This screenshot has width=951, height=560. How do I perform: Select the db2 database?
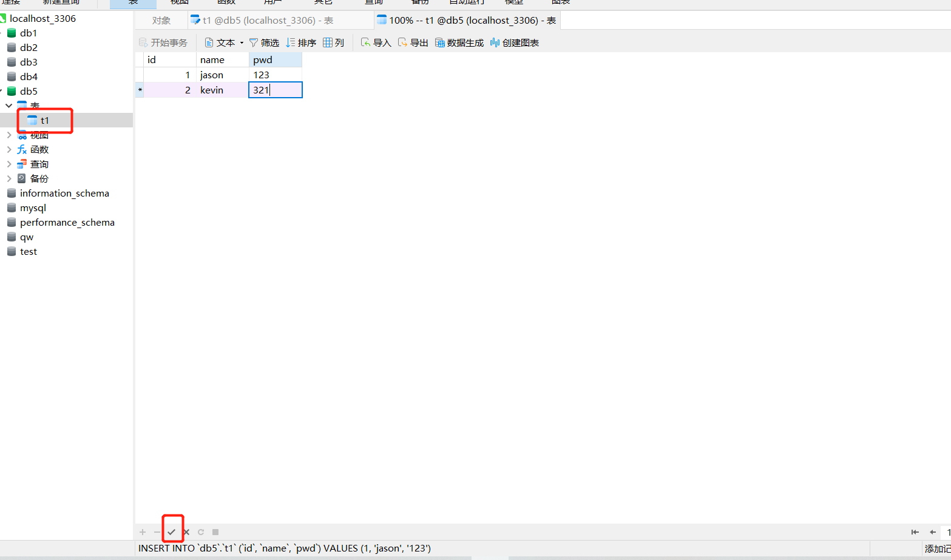click(29, 47)
